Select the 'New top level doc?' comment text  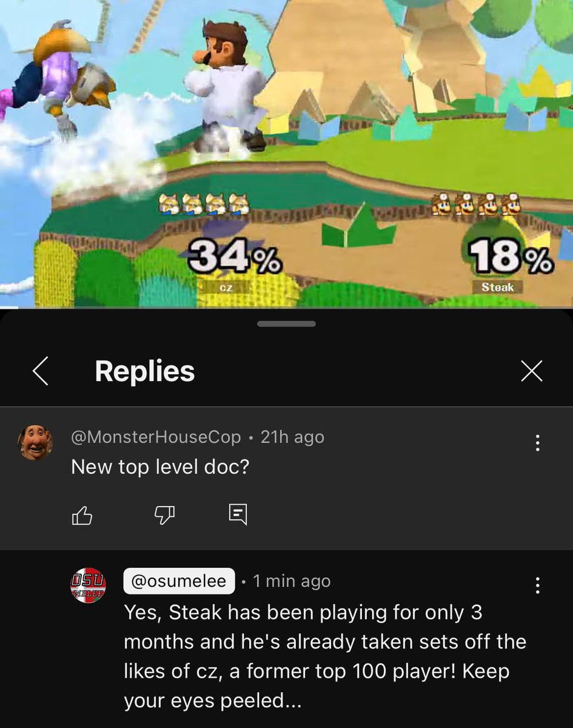point(160,467)
